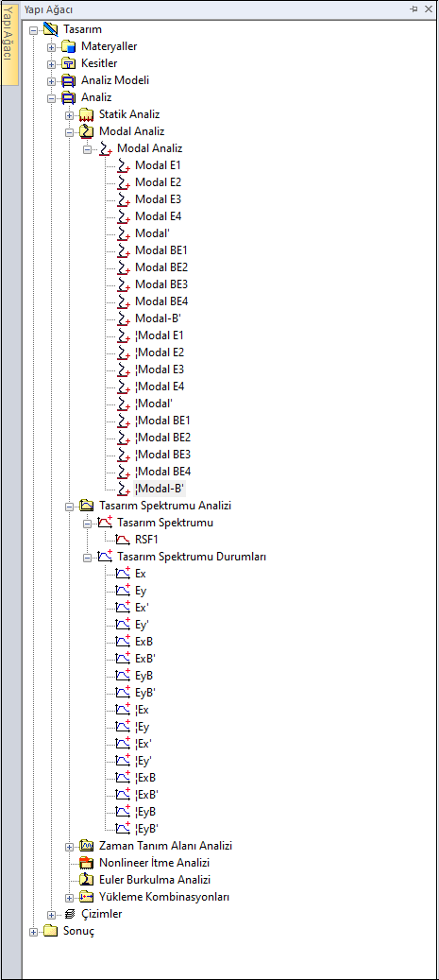The height and width of the screenshot is (980, 439).
Task: Click the Euler Burkulma Analizi icon
Action: (86, 880)
